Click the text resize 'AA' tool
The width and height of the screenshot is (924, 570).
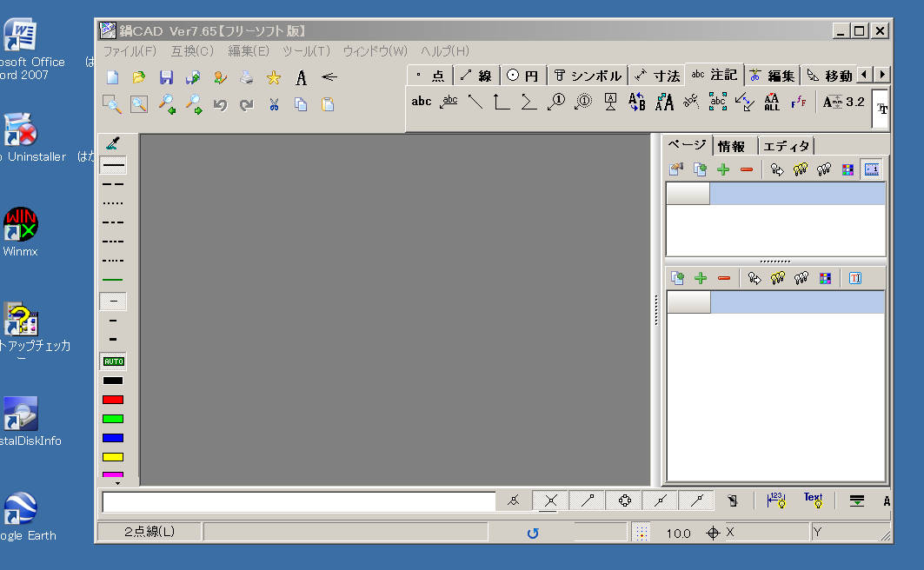click(x=664, y=102)
